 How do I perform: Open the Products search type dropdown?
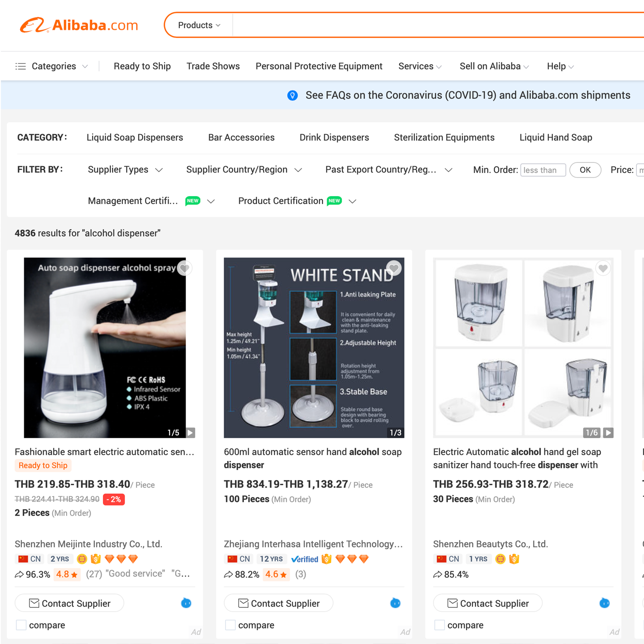[x=199, y=25]
